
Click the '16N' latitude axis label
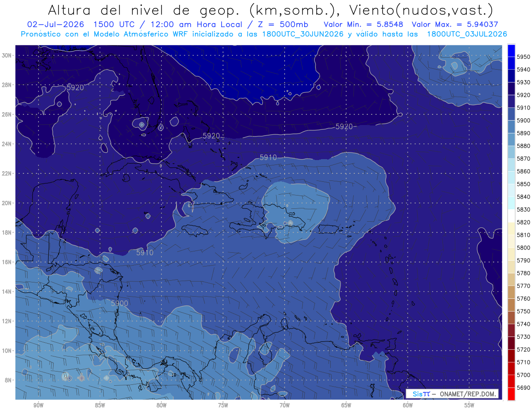(7, 262)
